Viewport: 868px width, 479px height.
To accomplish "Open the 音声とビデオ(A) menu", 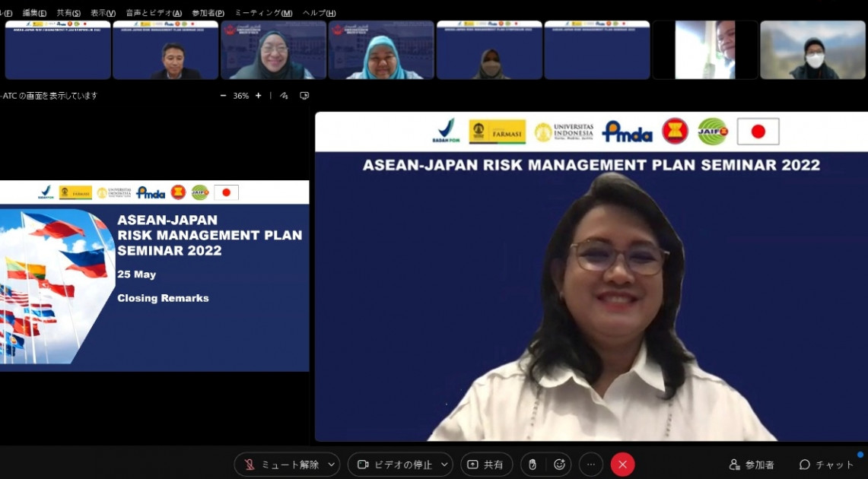I will [154, 13].
